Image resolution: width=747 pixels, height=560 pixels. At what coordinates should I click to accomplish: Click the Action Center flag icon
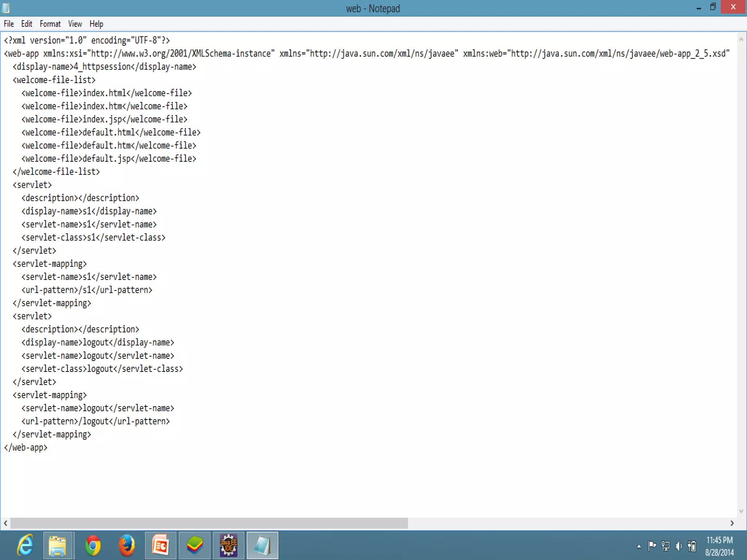[x=652, y=546]
